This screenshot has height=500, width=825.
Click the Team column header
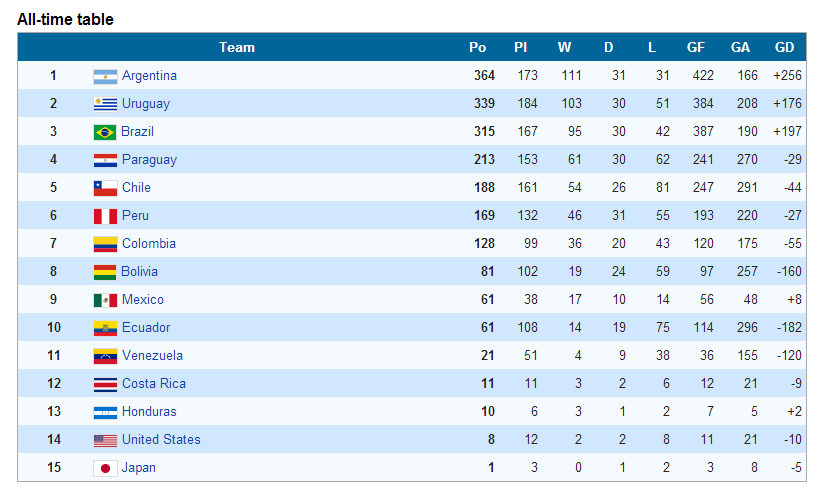pyautogui.click(x=237, y=47)
